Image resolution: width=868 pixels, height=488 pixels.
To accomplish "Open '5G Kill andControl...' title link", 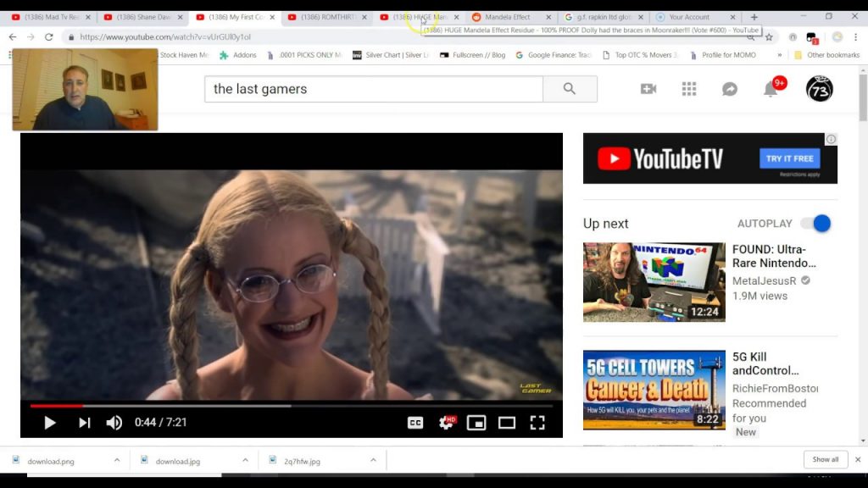I will 765,363.
